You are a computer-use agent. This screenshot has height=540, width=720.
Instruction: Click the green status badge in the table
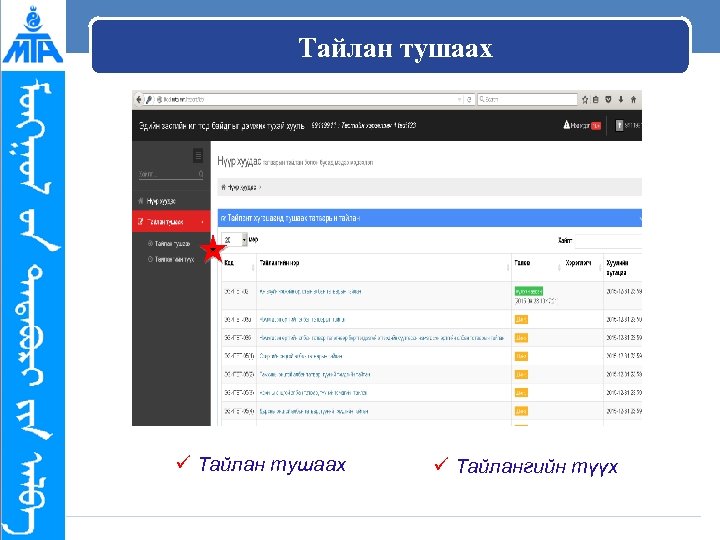529,291
